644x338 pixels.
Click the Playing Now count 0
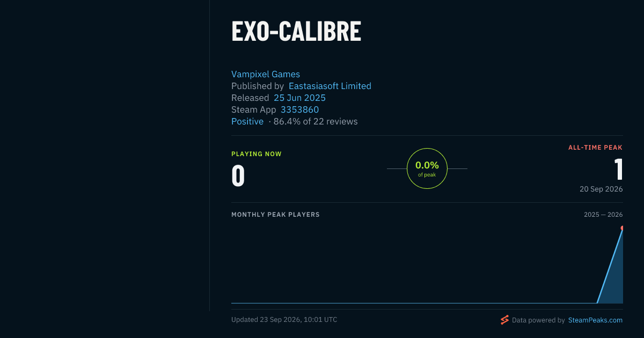(x=238, y=176)
